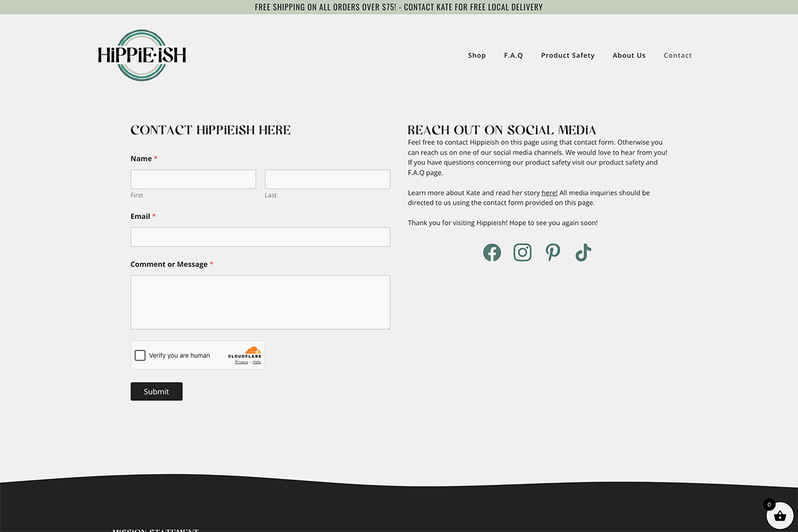
Task: Open the Instagram social media icon
Action: (523, 253)
